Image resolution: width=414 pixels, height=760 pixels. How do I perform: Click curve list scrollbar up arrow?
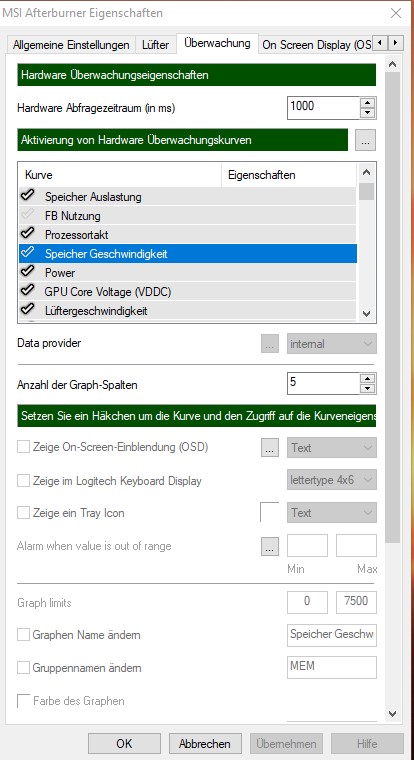coord(367,173)
